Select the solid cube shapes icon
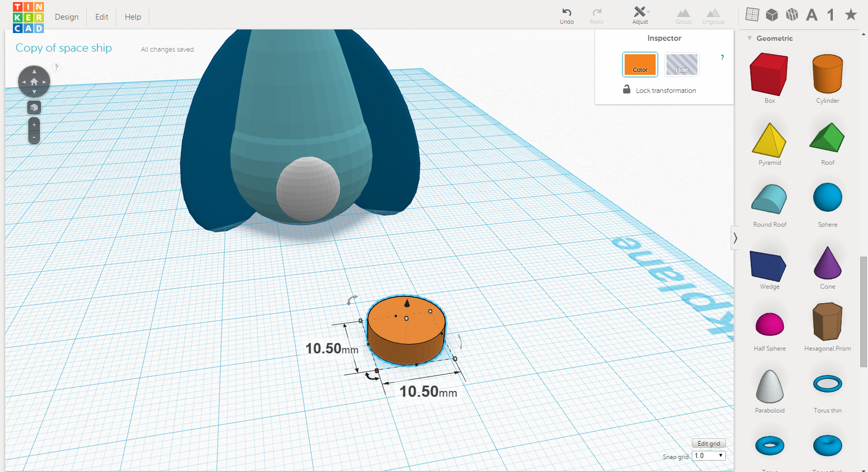 [x=772, y=14]
